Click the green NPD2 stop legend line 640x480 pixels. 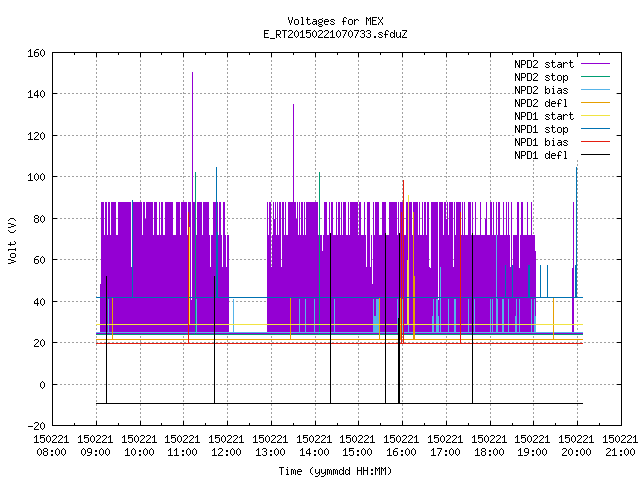pyautogui.click(x=595, y=77)
